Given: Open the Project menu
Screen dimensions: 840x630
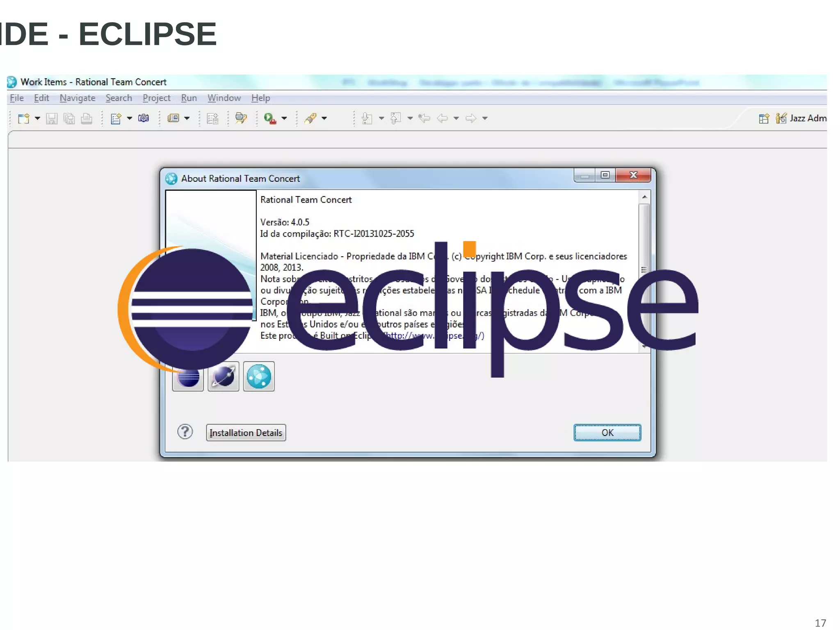Looking at the screenshot, I should (157, 98).
